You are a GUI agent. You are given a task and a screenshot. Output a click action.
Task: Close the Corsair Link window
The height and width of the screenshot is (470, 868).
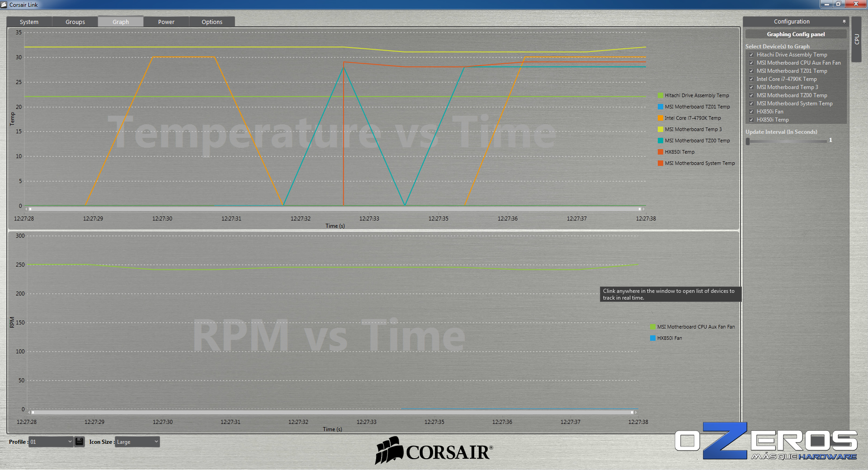click(856, 4)
